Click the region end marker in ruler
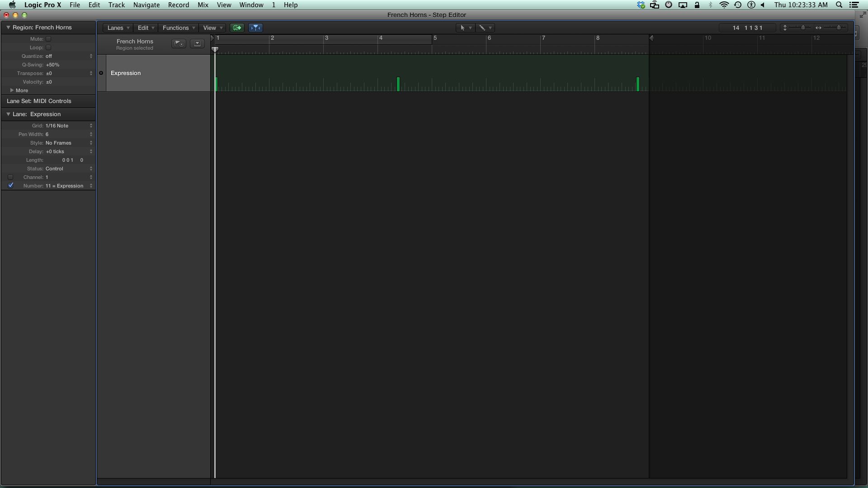 pos(651,38)
